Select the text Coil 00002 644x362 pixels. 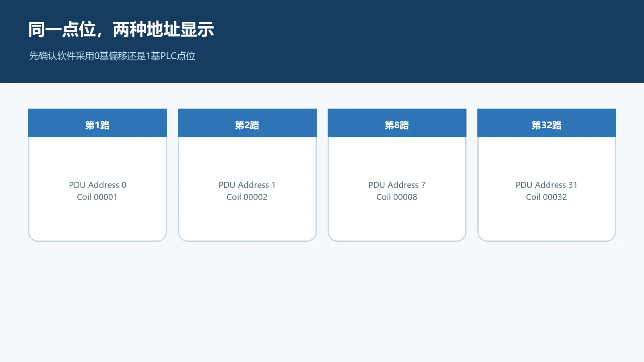247,197
